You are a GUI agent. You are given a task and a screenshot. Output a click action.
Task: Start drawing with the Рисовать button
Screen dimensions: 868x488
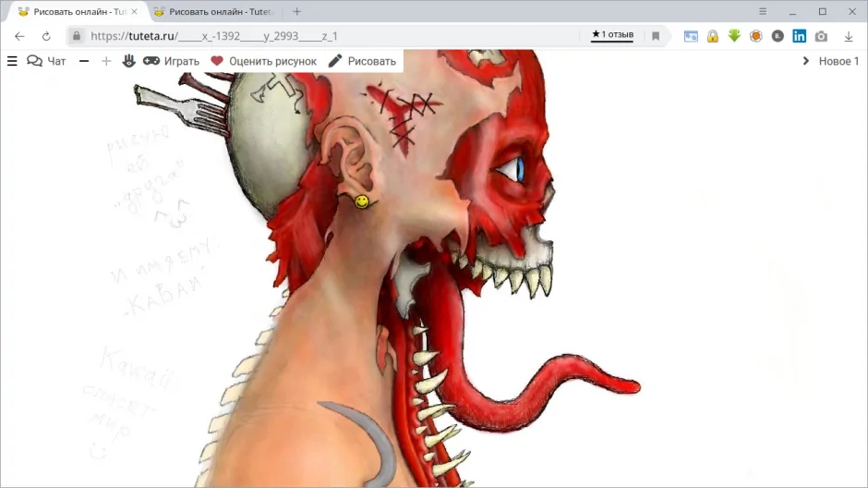point(362,61)
